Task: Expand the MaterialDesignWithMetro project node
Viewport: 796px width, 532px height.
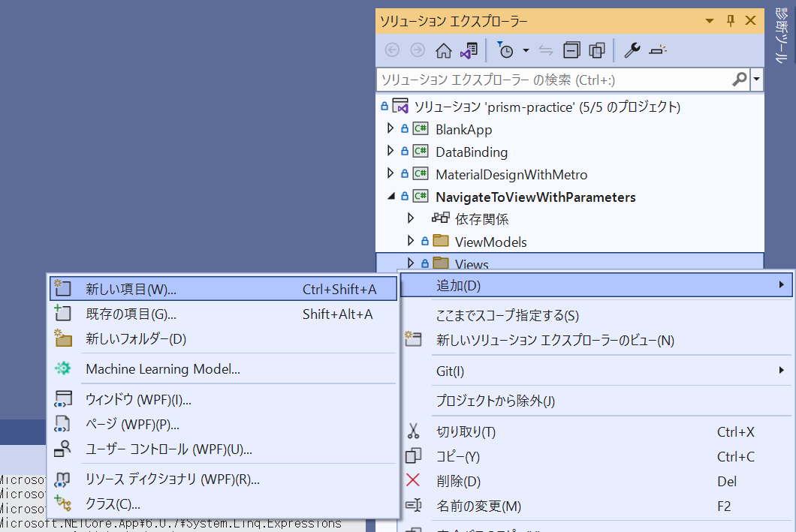Action: 390,173
